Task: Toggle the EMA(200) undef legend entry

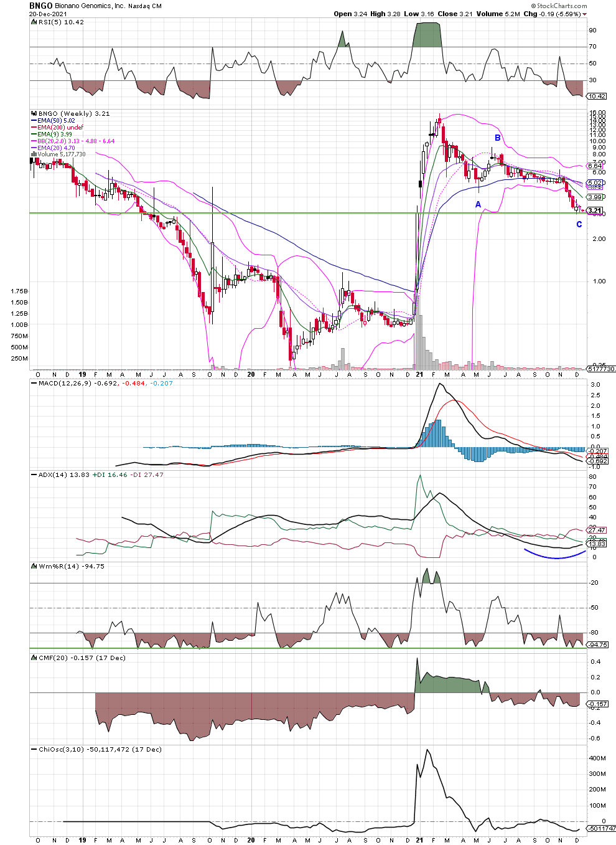Action: [x=60, y=128]
